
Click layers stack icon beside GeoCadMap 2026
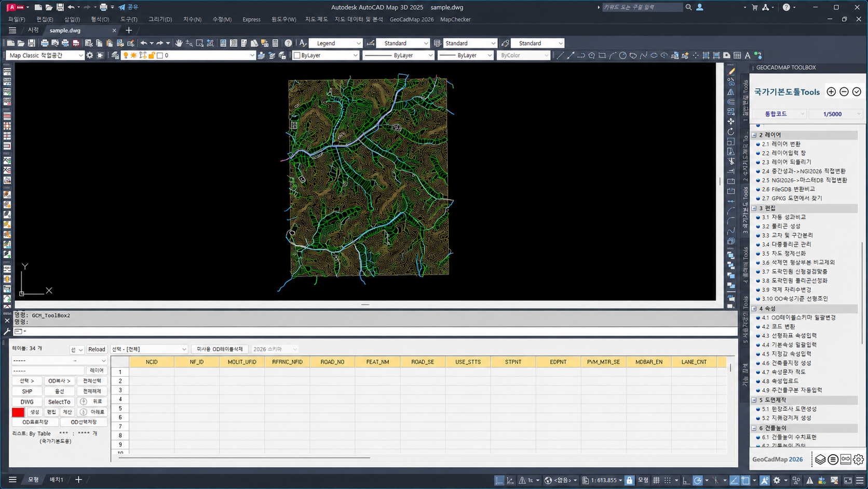pos(820,459)
